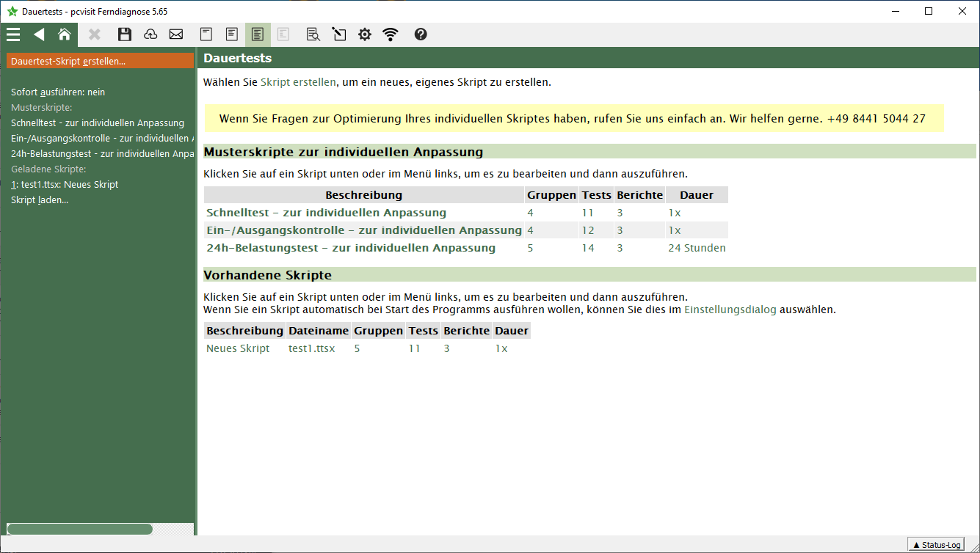This screenshot has width=980, height=553.
Task: Click the WiFi network icon
Action: pos(391,34)
